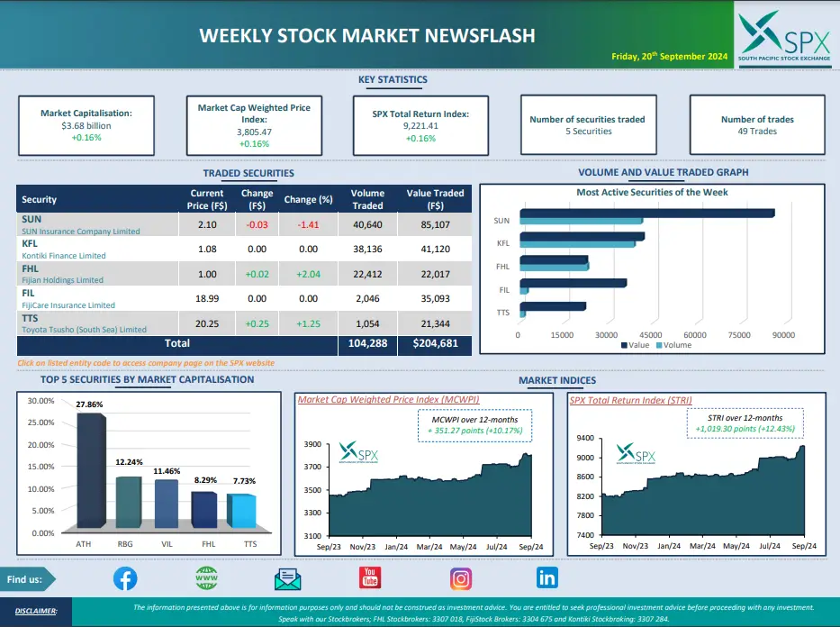The image size is (840, 627).
Task: Click the SUN security code link
Action: coord(32,219)
